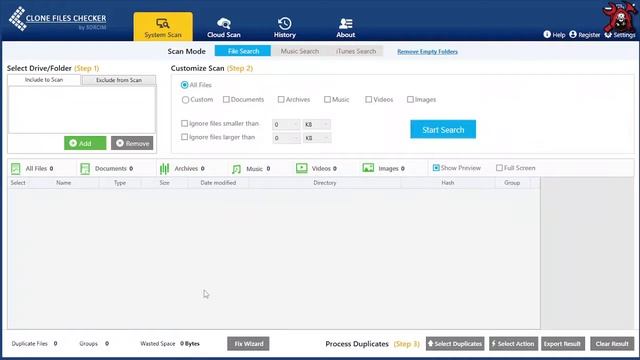Enable the Full Screen checkbox
The image size is (640, 360).
pos(499,168)
